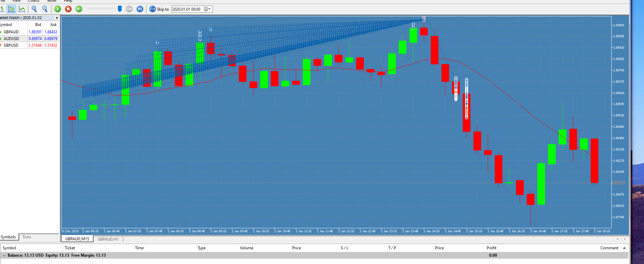Select GBPUSD in Market Watch
The height and width of the screenshot is (264, 644).
(11, 45)
